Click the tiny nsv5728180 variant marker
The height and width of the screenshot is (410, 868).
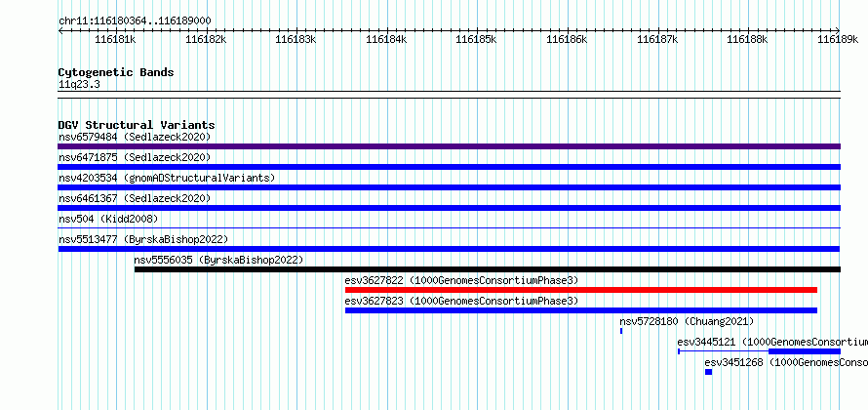621,331
